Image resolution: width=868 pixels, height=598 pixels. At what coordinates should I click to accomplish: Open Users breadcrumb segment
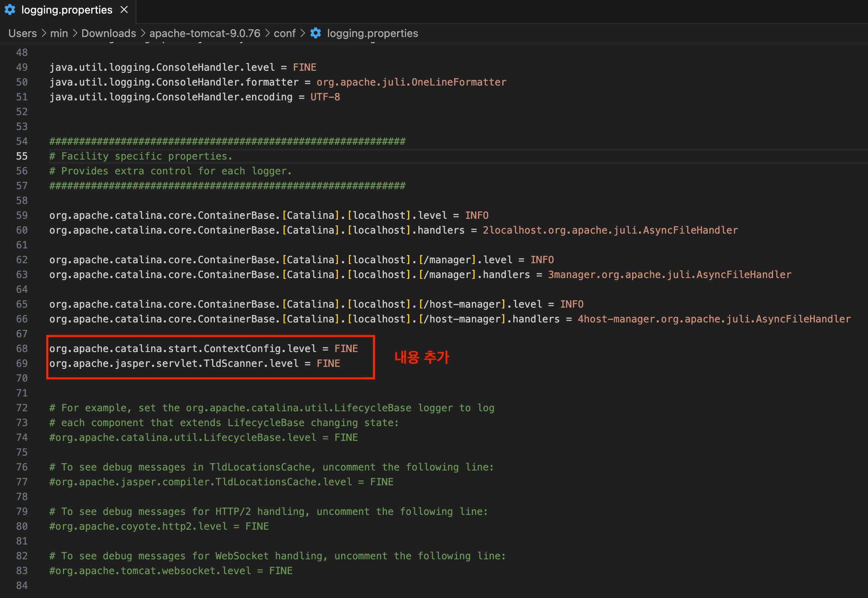(23, 33)
